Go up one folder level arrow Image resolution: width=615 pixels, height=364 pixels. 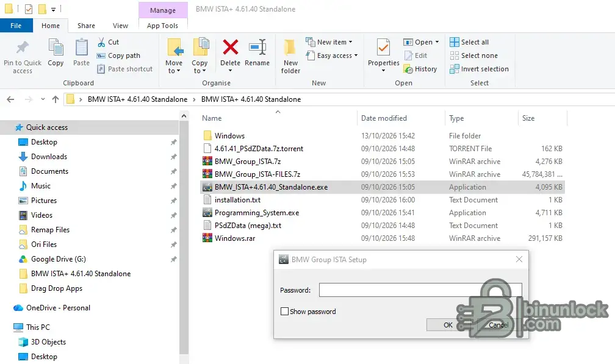pyautogui.click(x=56, y=99)
